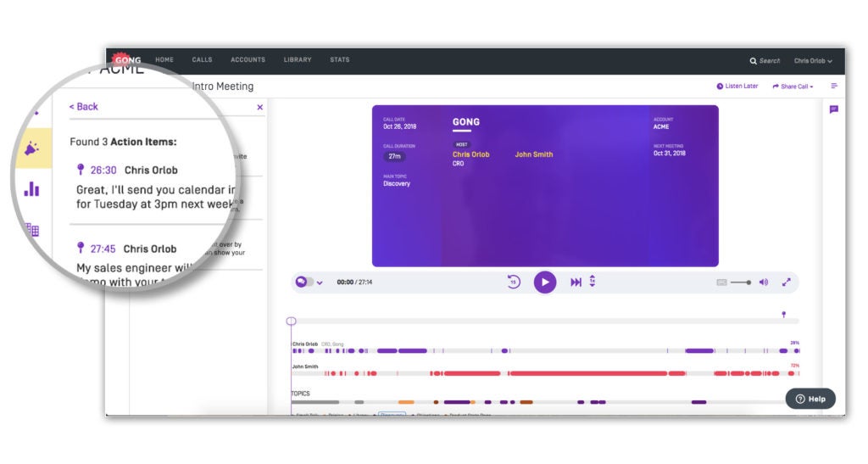
Task: Click the pin icon beside 26:30
Action: pos(81,169)
